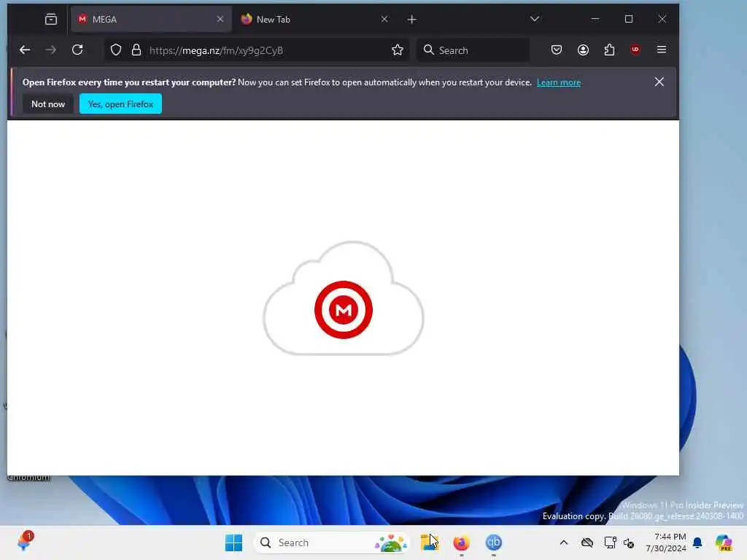Open the clock showing 7:44 PM
747x560 pixels.
point(665,542)
